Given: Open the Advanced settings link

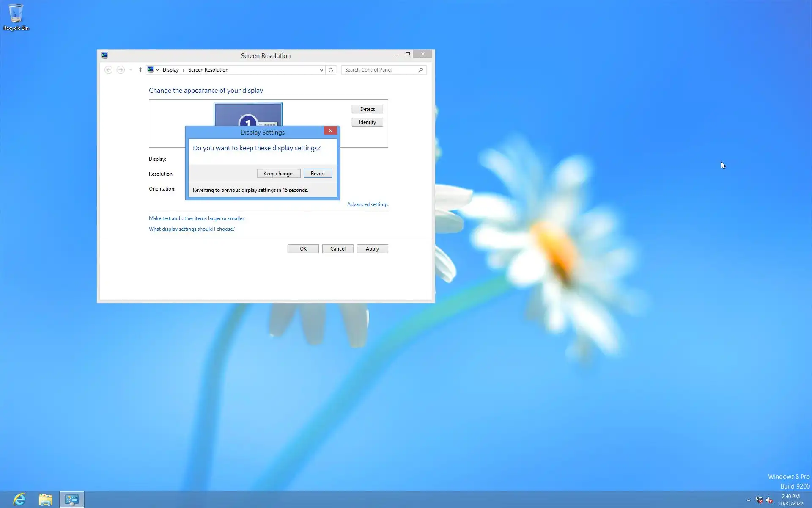Looking at the screenshot, I should (368, 204).
